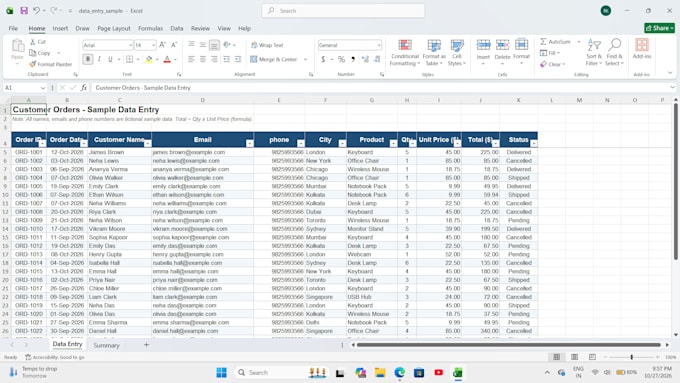Adjust the zoom slider in status bar
This screenshot has width=680, height=383.
631,357
